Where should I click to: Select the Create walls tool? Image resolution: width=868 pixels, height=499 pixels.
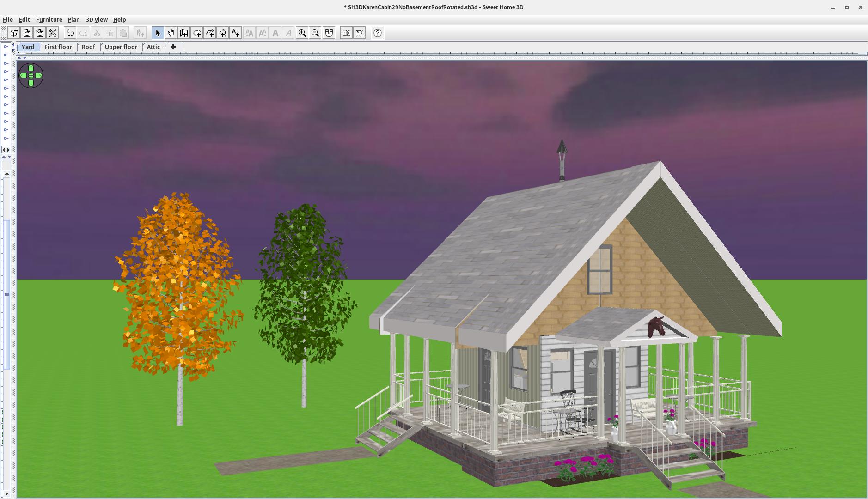tap(183, 33)
